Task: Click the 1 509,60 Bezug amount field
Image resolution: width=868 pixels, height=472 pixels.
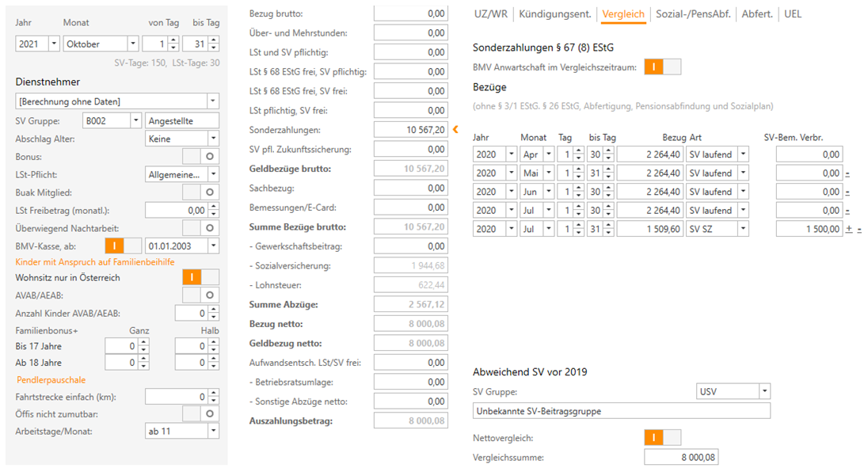Action: 650,229
